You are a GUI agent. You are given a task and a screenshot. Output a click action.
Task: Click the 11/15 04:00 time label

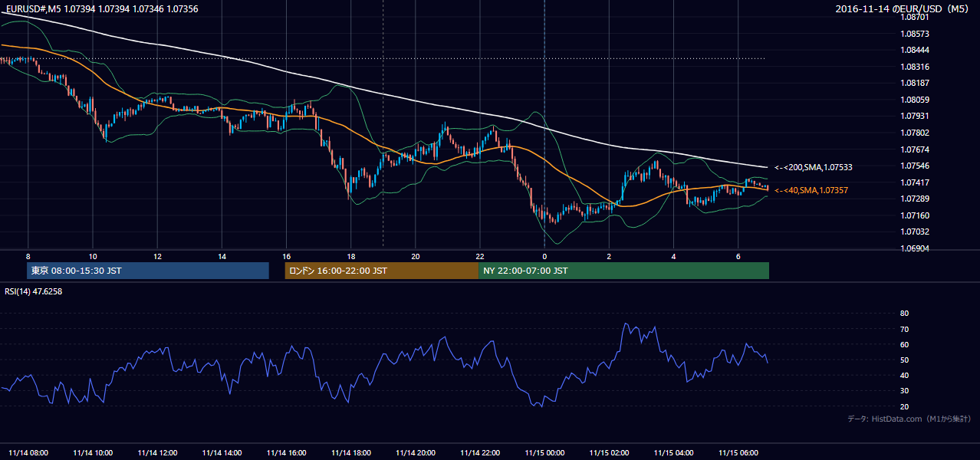pos(673,452)
